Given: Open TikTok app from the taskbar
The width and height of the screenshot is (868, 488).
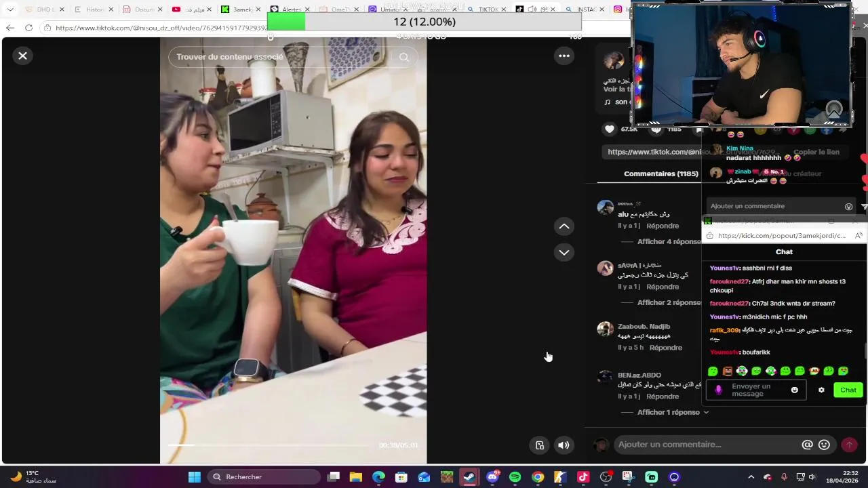Looking at the screenshot, I should pos(583,477).
